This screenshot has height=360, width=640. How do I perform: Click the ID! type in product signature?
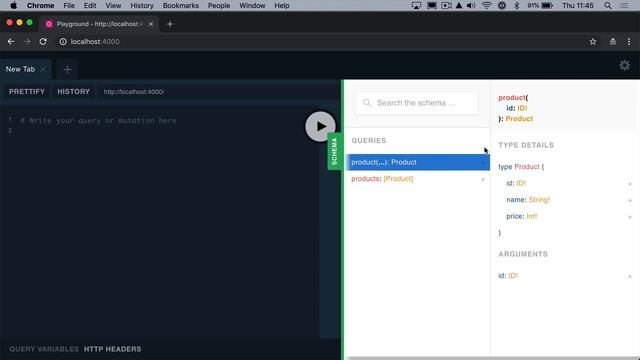point(522,108)
